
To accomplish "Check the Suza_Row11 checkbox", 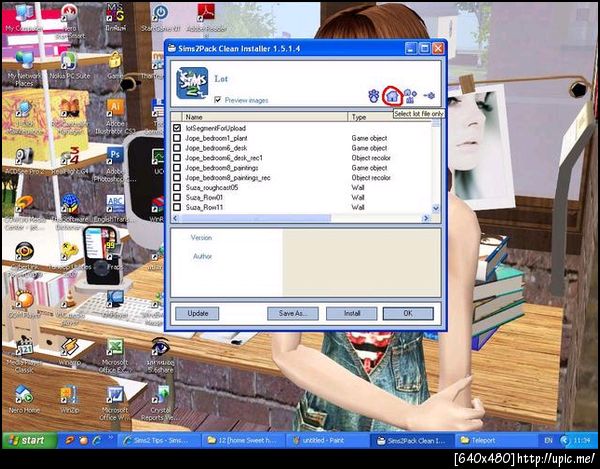I will 177,207.
